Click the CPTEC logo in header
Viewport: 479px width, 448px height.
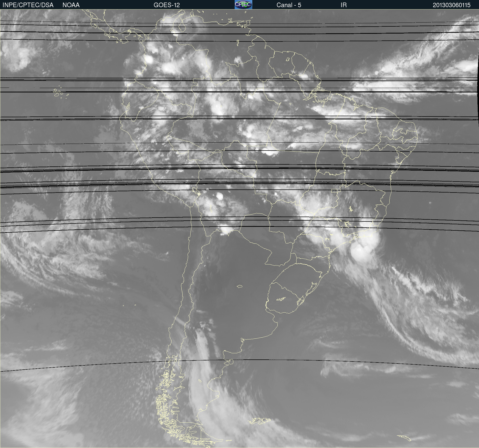pos(243,5)
